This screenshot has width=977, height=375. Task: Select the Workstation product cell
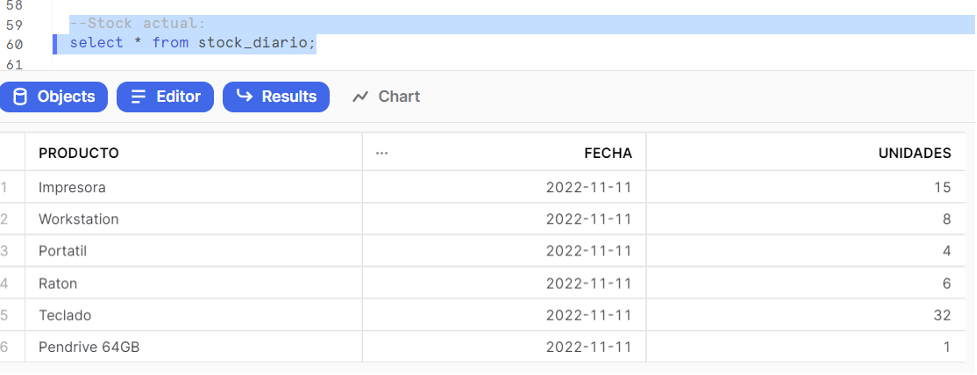coord(194,219)
